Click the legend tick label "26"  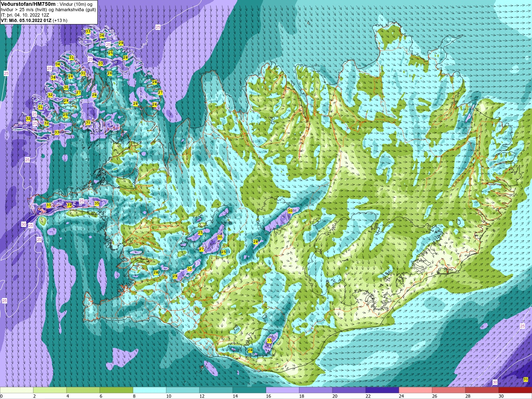pyautogui.click(x=434, y=396)
